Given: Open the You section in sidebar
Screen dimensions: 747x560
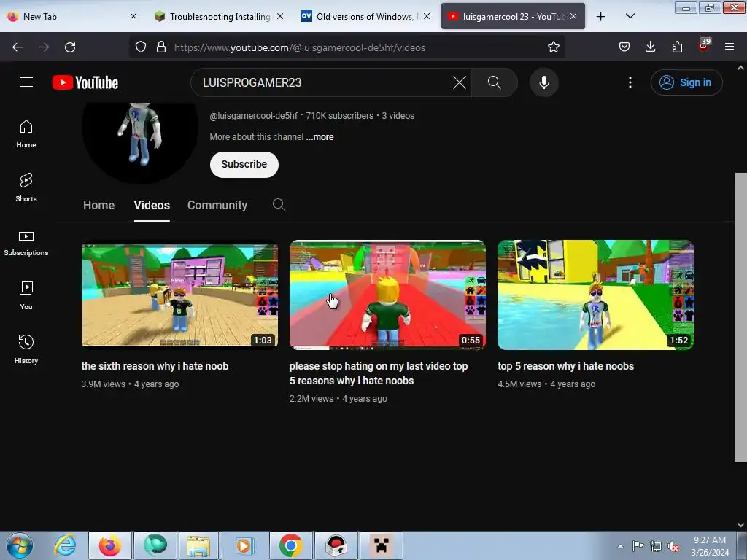Looking at the screenshot, I should click(26, 296).
